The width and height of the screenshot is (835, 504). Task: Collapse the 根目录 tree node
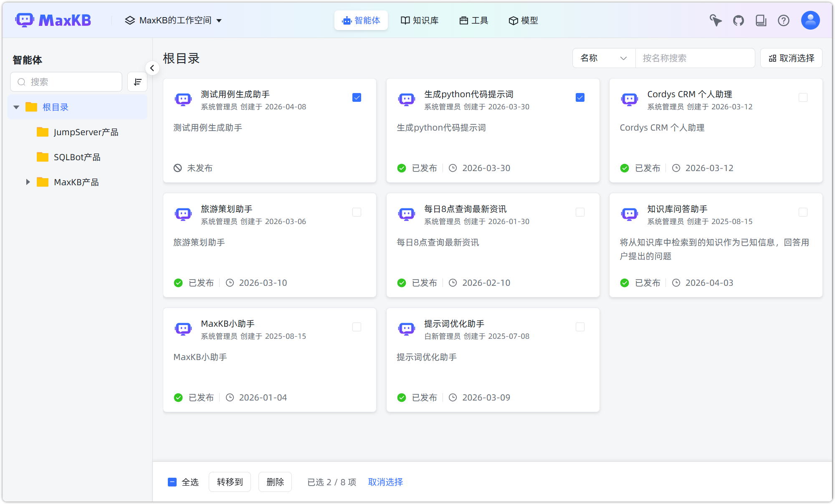pyautogui.click(x=16, y=107)
